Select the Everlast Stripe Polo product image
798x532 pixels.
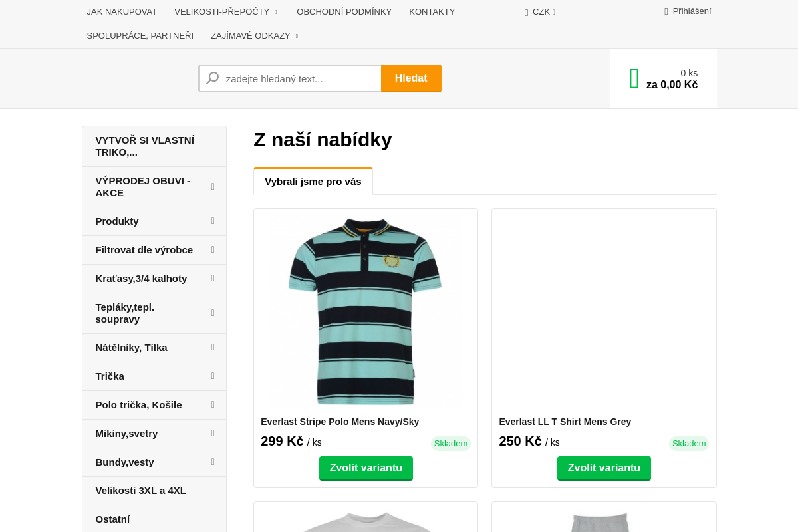pos(366,312)
